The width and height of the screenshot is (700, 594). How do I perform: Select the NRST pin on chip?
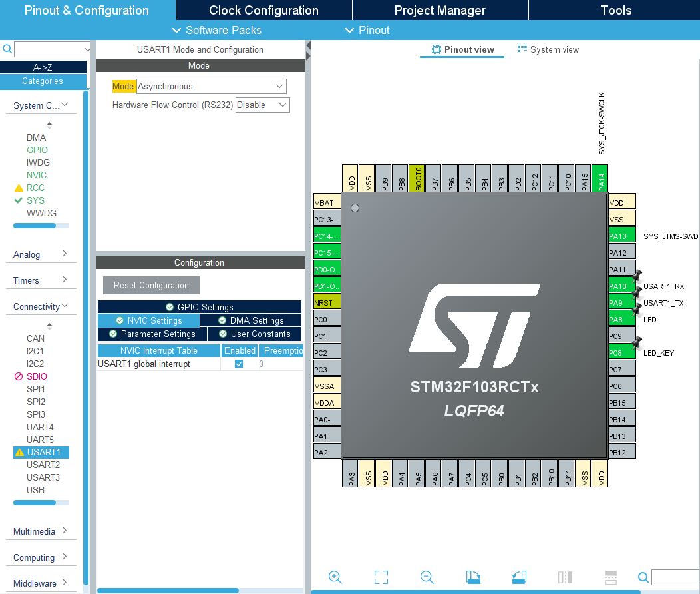327,303
